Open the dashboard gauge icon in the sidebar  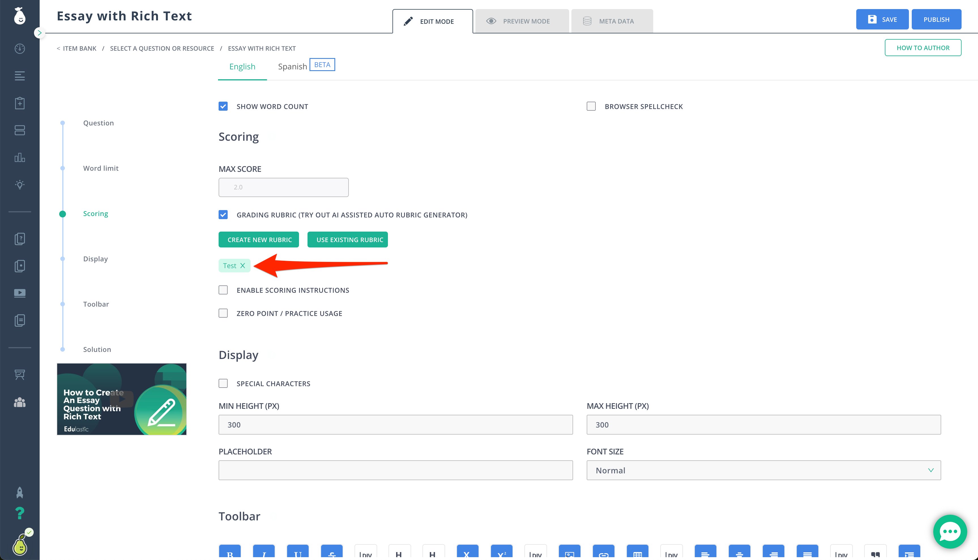20,48
